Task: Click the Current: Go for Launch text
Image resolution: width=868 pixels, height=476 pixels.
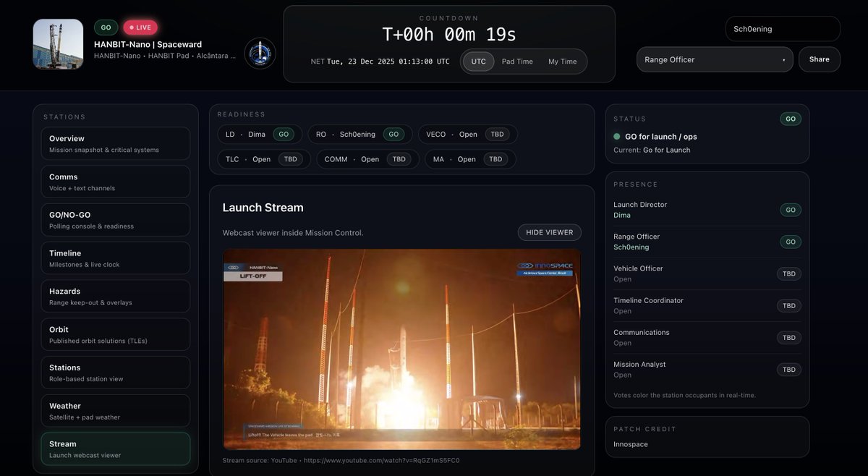Action: tap(652, 150)
